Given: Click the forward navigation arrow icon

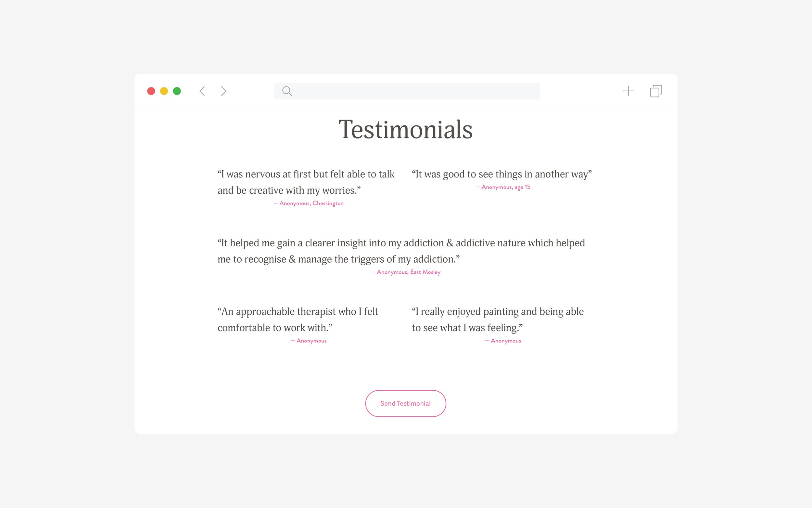Looking at the screenshot, I should pos(223,91).
